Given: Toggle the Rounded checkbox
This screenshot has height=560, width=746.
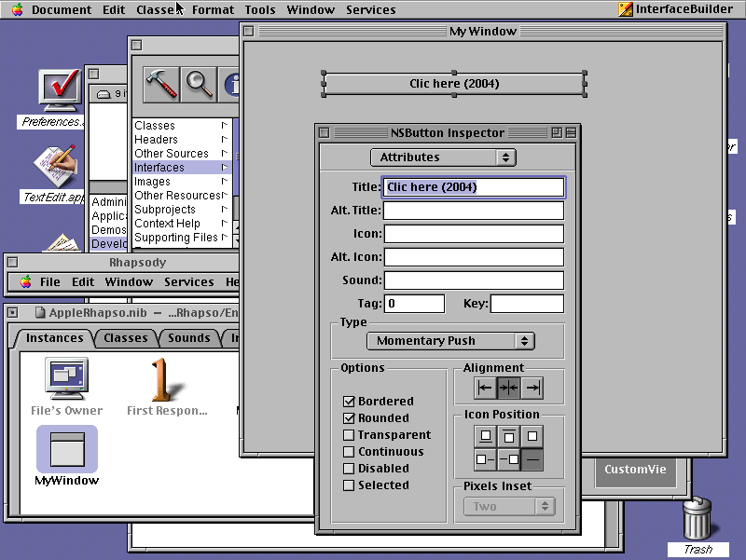Looking at the screenshot, I should pos(349,417).
